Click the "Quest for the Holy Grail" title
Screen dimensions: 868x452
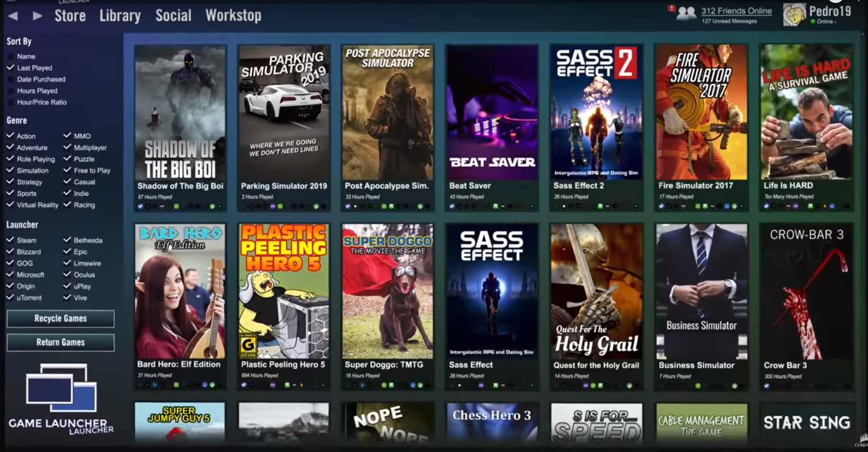[596, 365]
